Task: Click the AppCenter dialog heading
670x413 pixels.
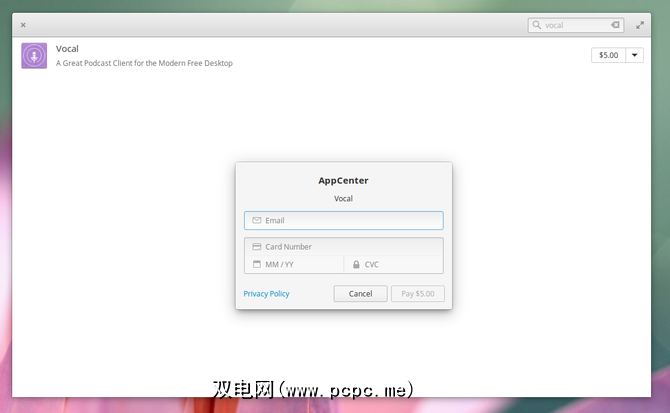Action: pyautogui.click(x=343, y=181)
